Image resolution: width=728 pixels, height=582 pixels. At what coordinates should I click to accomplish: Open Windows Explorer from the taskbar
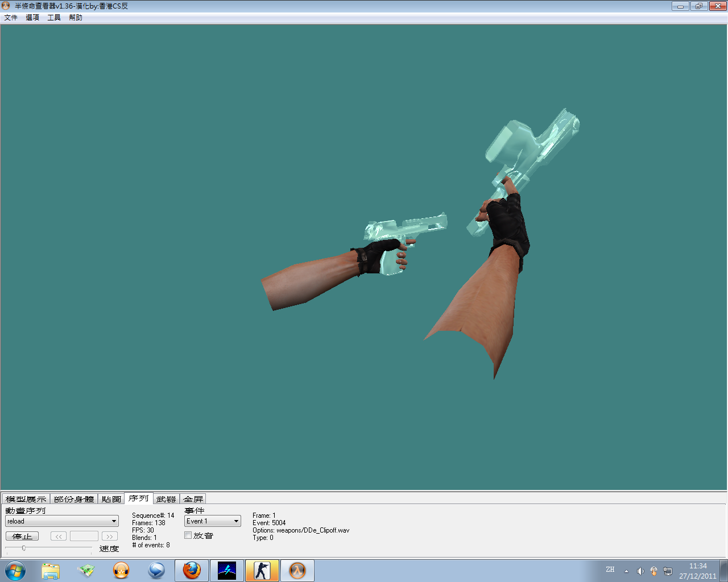51,571
